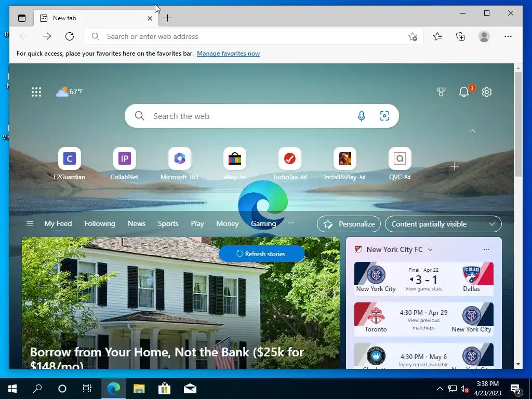Switch to the Play tab
The image size is (532, 399).
tap(197, 223)
